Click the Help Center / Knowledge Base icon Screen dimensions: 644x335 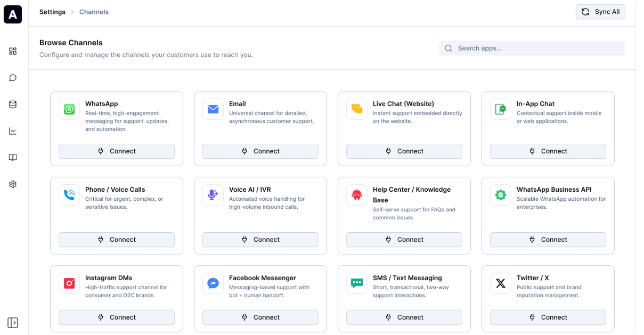click(357, 195)
